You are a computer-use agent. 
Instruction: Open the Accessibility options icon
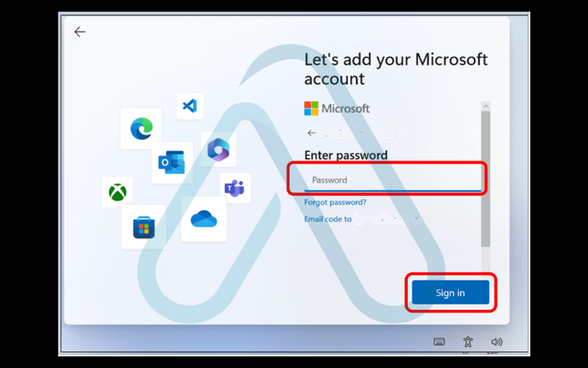click(468, 342)
